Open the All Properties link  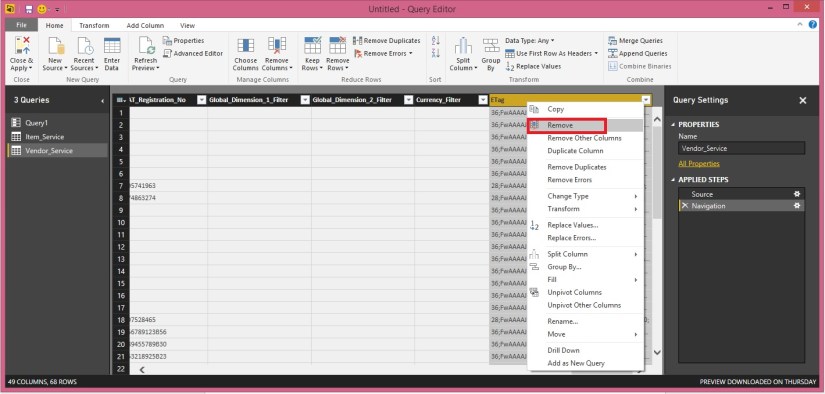[699, 164]
